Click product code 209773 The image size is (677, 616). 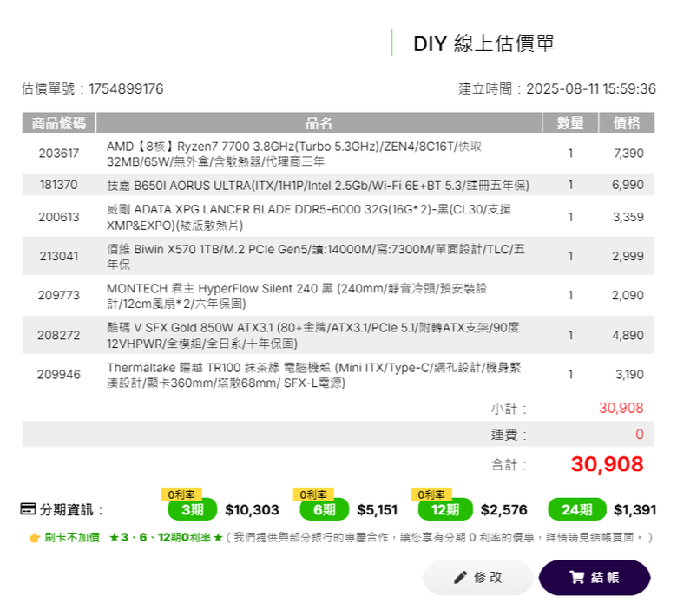59,295
